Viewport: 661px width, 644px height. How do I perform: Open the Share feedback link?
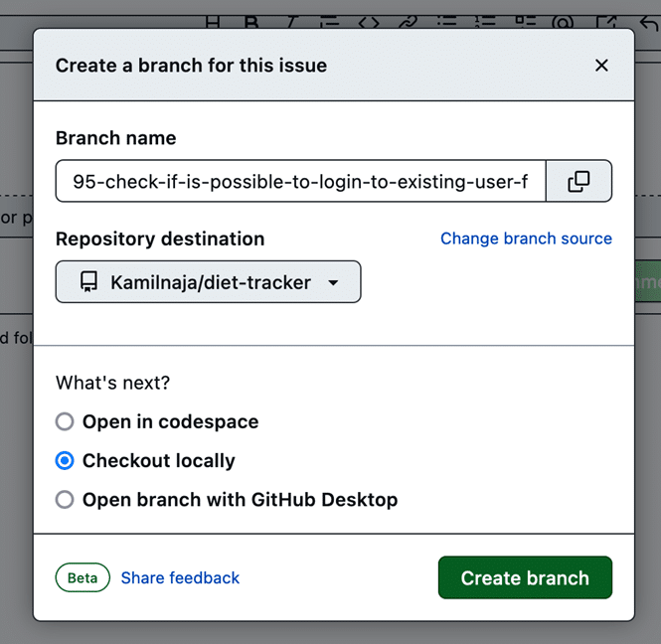tap(180, 577)
